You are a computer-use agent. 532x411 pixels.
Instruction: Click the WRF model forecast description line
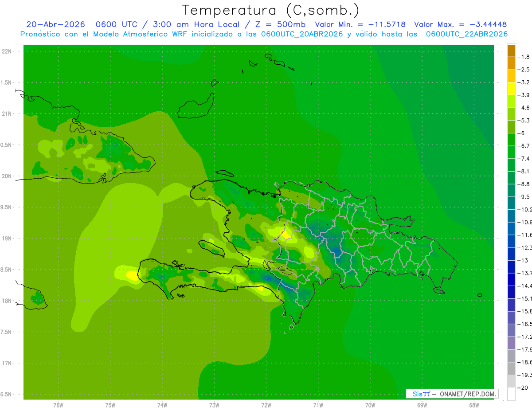point(264,34)
